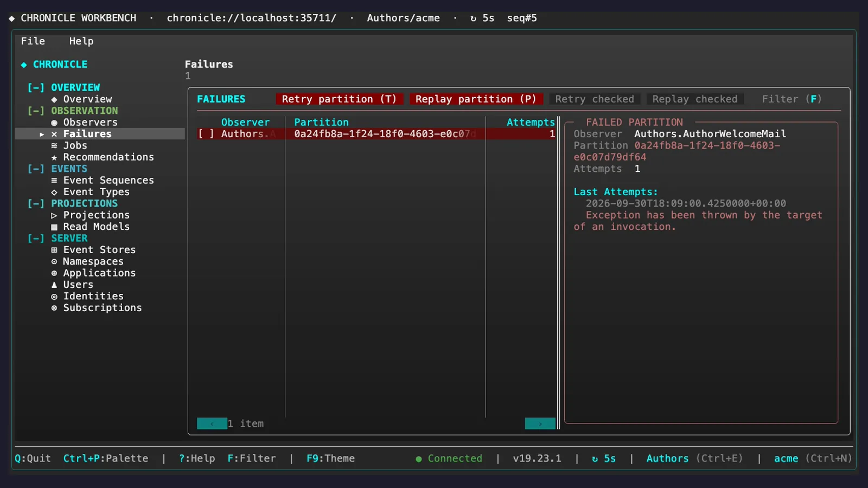
Task: Open the Help menu
Action: pyautogui.click(x=81, y=41)
